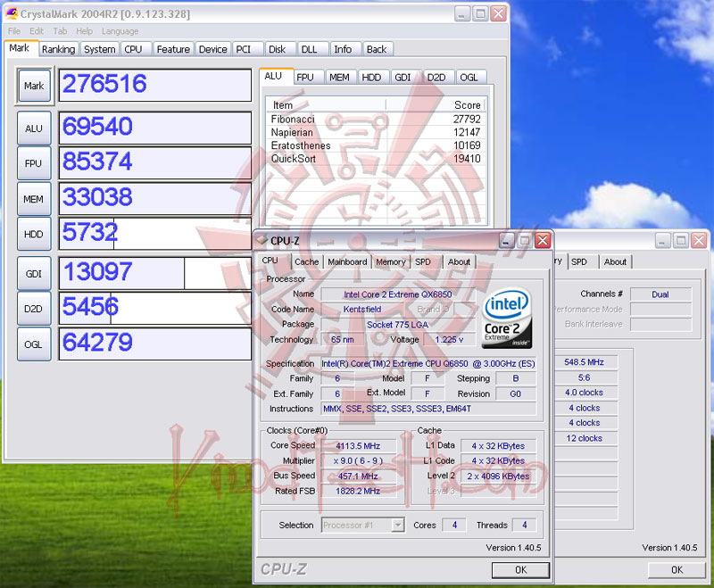Open the About tab in front CPU-Z
Viewport: 714px width, 588px height.
[459, 261]
